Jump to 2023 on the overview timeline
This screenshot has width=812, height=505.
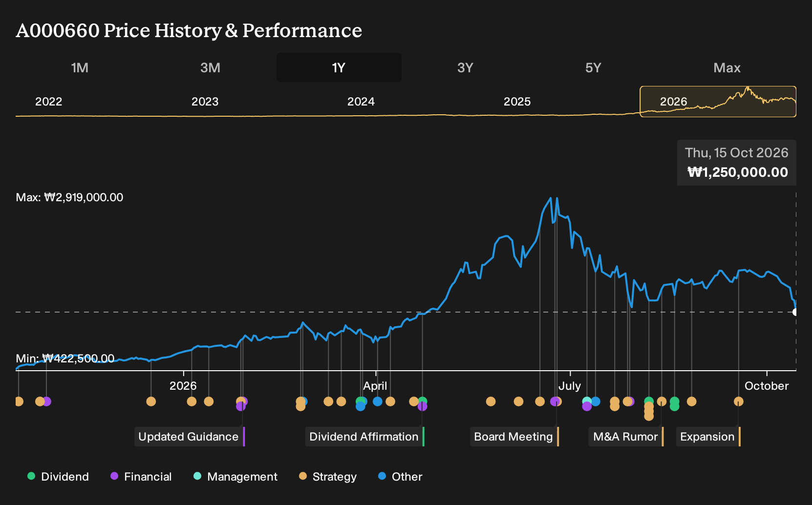(x=205, y=102)
